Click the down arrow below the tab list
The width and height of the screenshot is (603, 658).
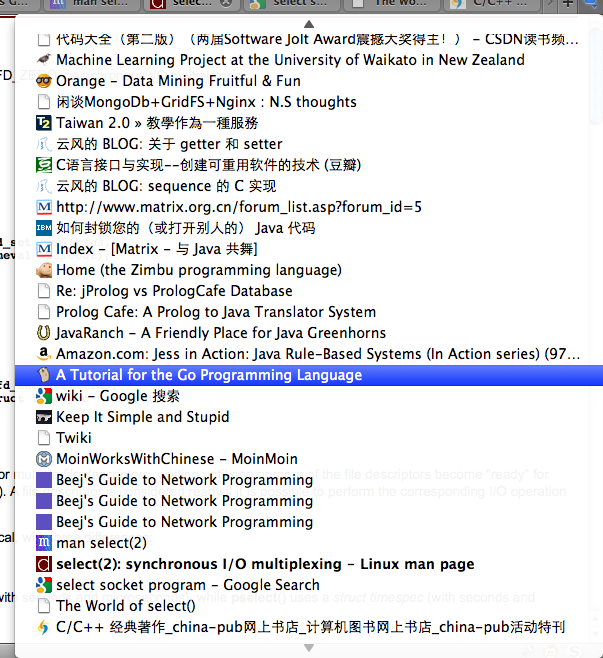point(309,648)
